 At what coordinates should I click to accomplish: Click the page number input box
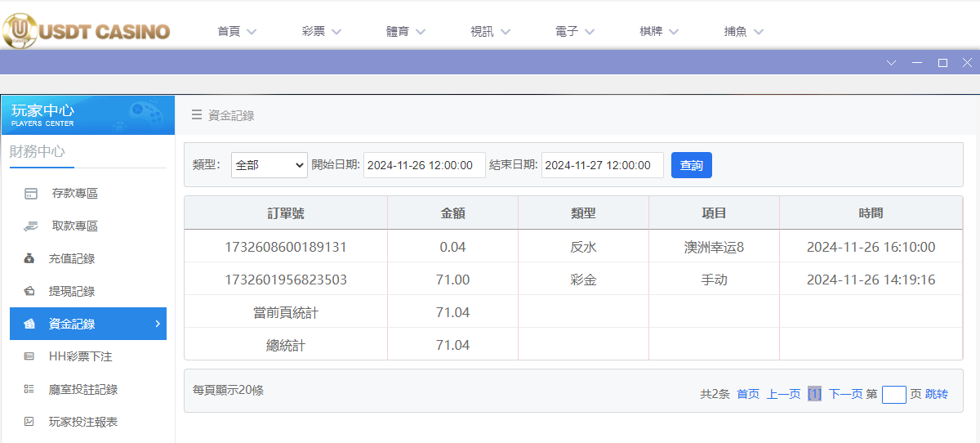893,395
